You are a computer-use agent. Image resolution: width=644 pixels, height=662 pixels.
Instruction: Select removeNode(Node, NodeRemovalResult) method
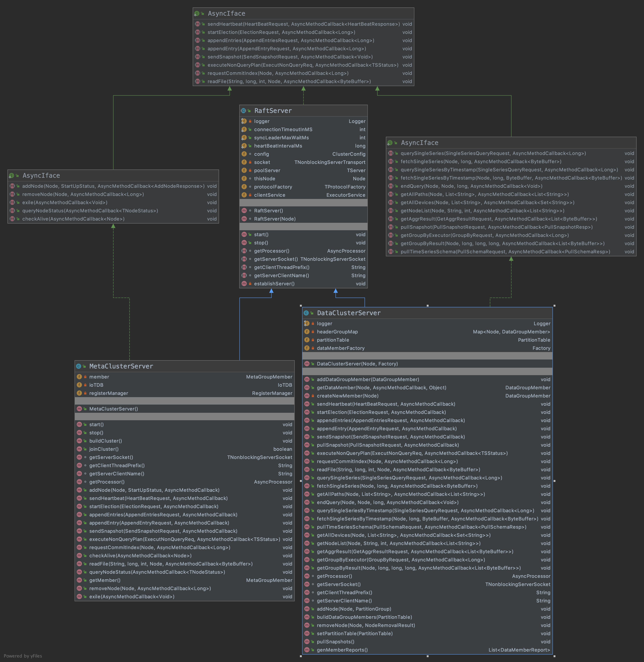[x=428, y=625]
